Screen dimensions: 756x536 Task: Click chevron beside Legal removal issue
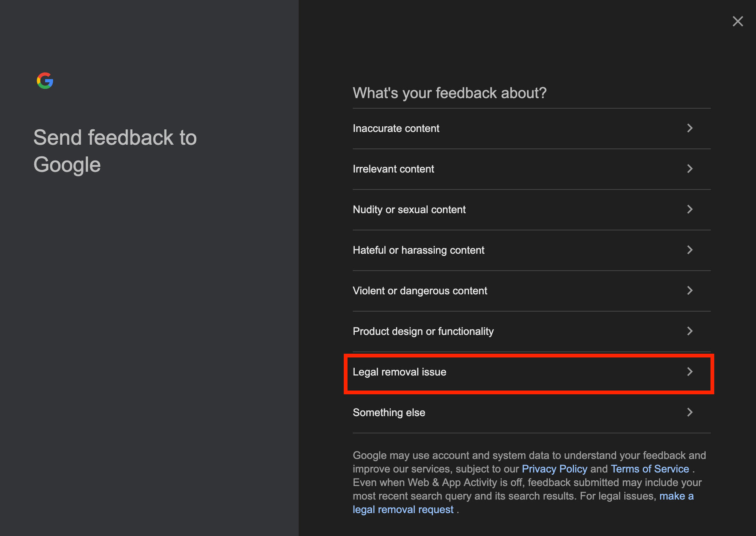[689, 372]
